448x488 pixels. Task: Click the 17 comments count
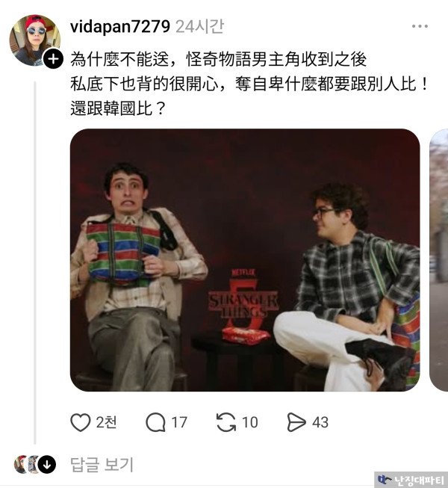coord(179,423)
